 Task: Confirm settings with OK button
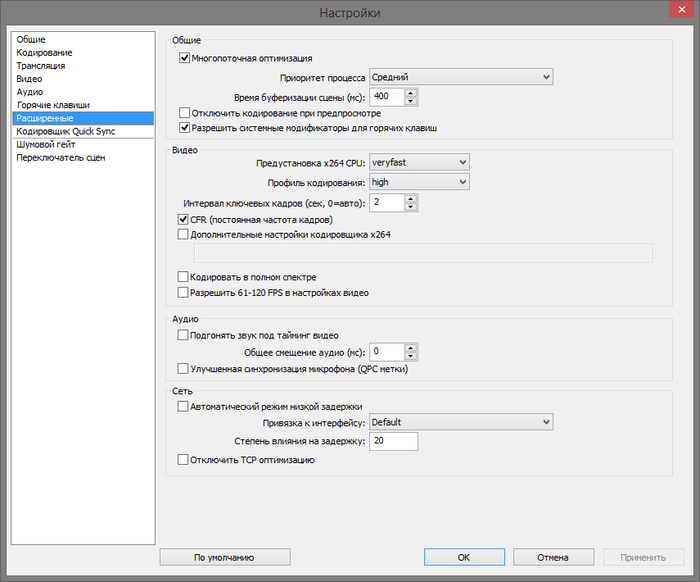click(464, 557)
